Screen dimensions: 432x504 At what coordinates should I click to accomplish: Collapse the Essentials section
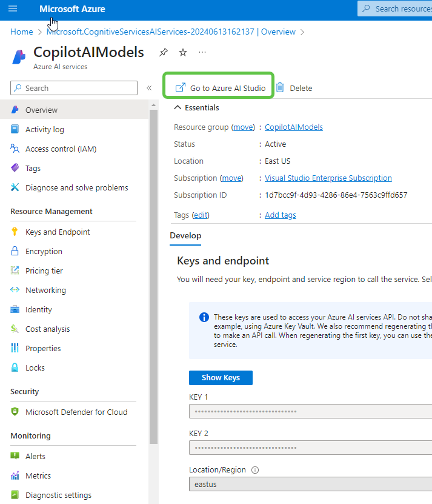(x=178, y=107)
